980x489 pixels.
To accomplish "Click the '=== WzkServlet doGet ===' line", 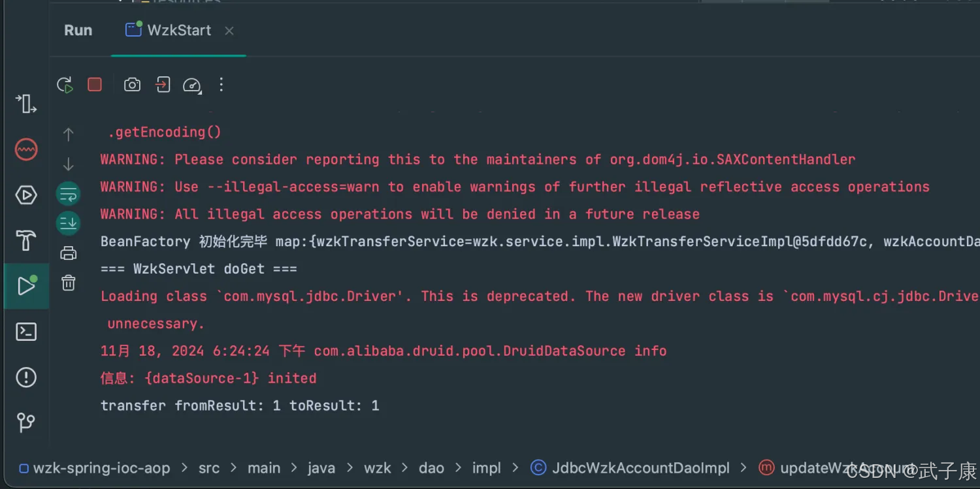I will 199,268.
